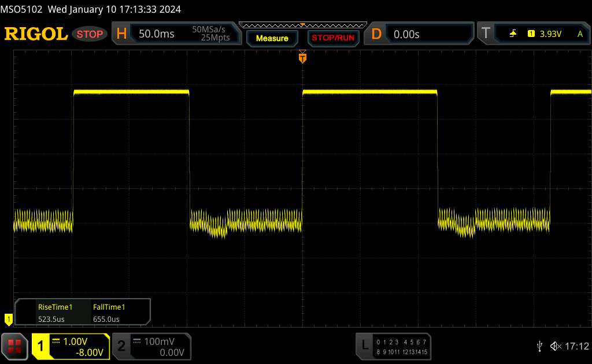Image resolution: width=592 pixels, height=364 pixels.
Task: Select the FallTime1 measurement result
Action: (109, 313)
